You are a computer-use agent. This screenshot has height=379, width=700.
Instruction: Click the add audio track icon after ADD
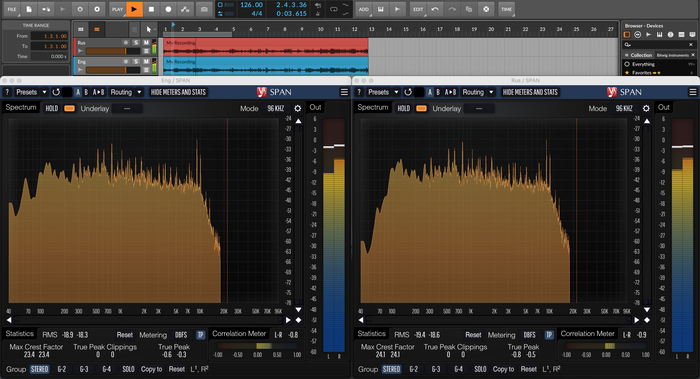tap(397, 9)
